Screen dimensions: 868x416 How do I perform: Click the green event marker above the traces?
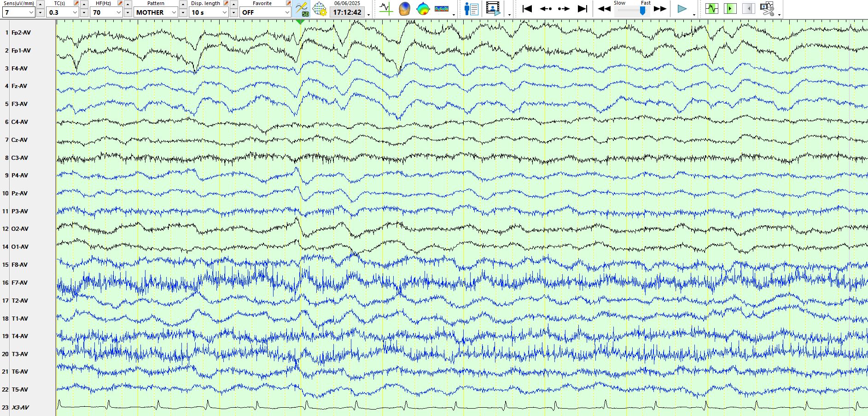pos(301,21)
